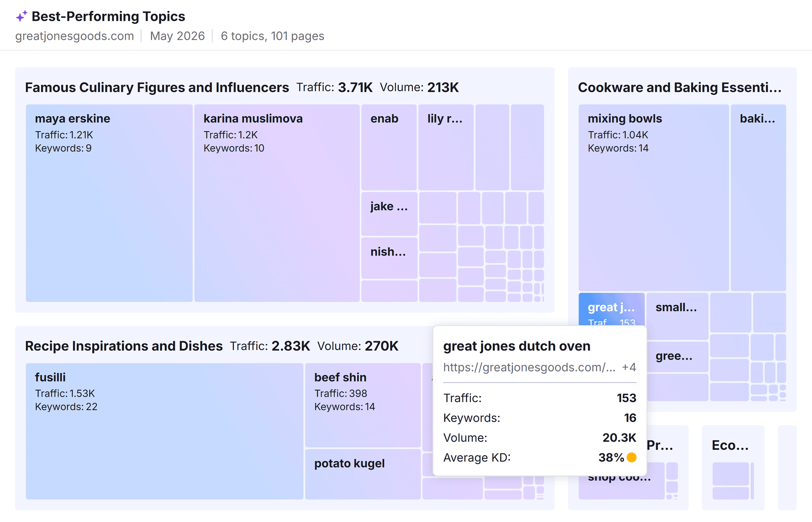Click the tooltip Keywords value 16
Viewport: 812px width, 522px height.
point(630,418)
